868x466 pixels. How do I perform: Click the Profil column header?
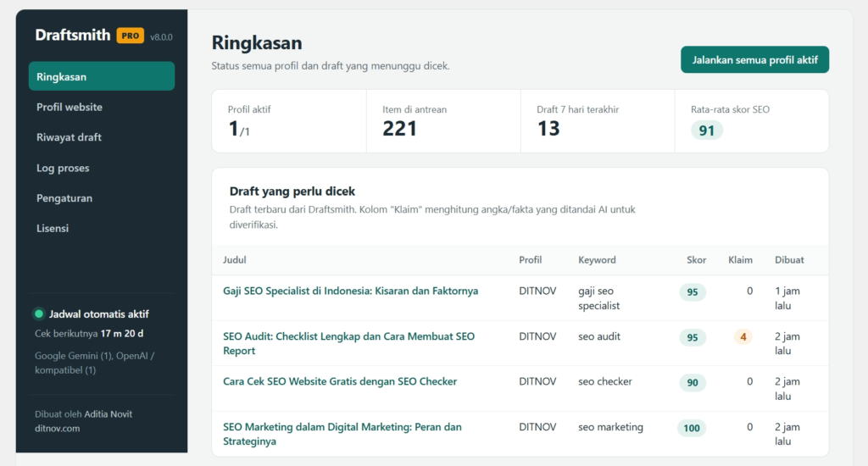click(x=531, y=260)
